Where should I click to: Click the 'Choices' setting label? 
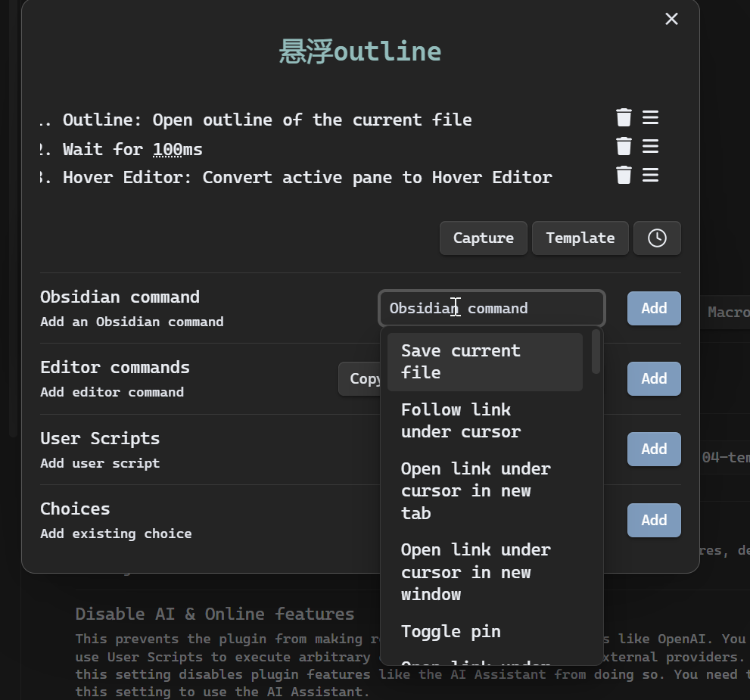75,509
